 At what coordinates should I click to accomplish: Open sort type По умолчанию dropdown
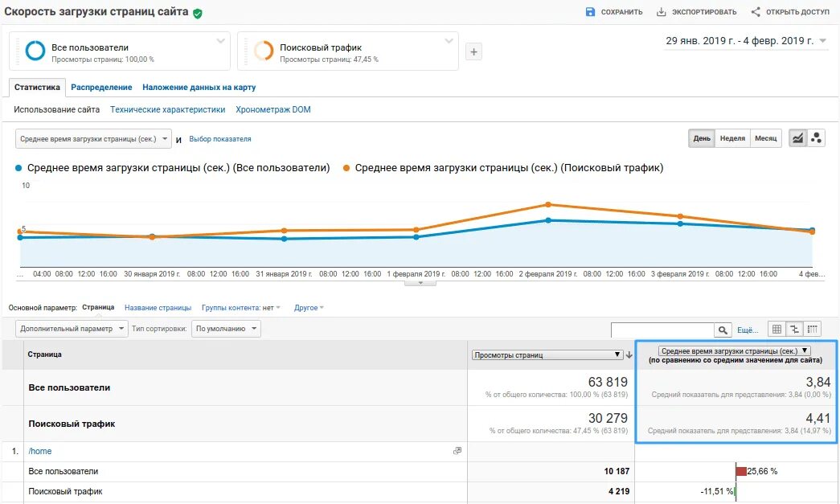point(226,328)
